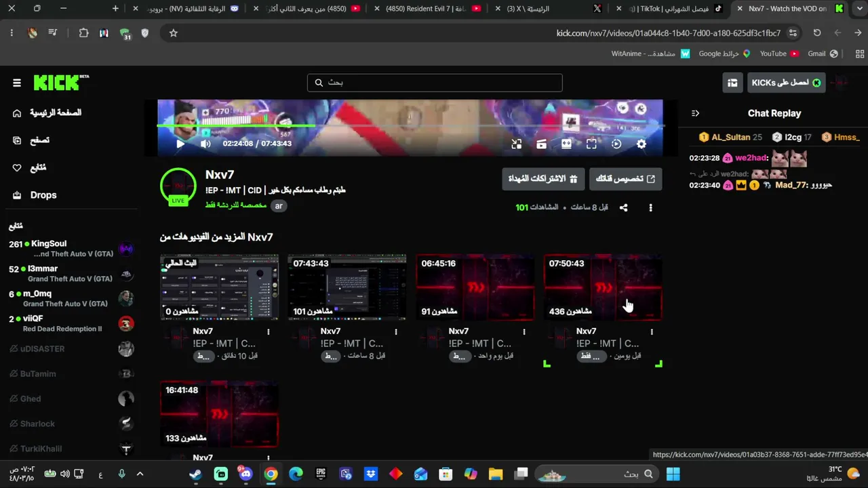The image size is (868, 488).
Task: Open l3mmar's channel in sidebar
Action: (x=71, y=274)
